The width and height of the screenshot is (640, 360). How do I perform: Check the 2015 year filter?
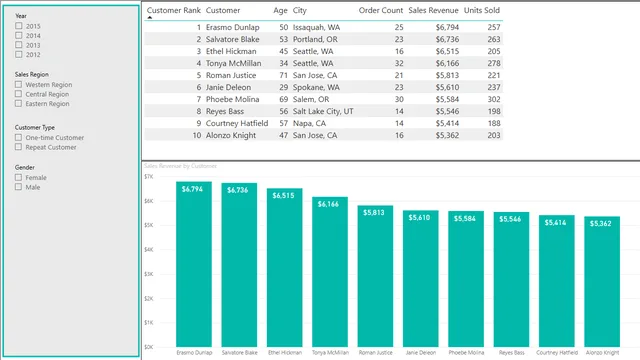click(x=19, y=26)
